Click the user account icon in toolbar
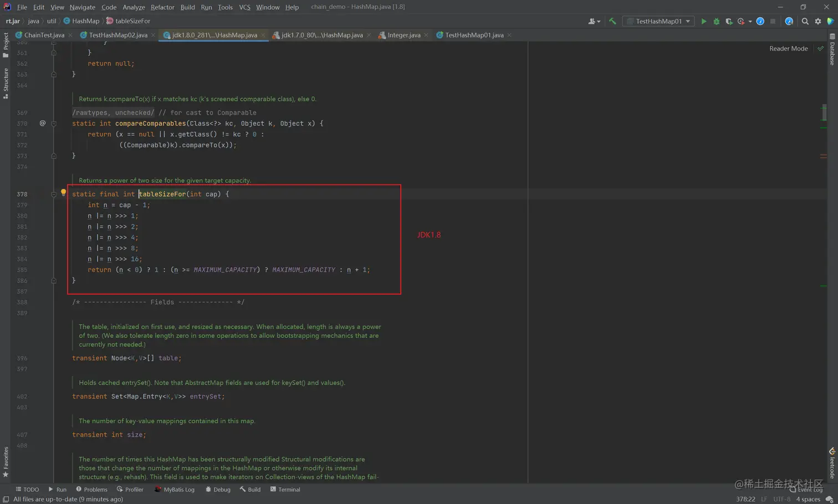The image size is (838, 504). pos(591,21)
